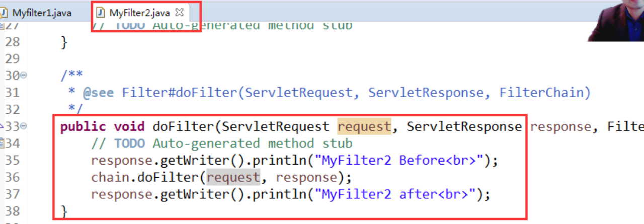Click line number 35 in the gutter

13,160
